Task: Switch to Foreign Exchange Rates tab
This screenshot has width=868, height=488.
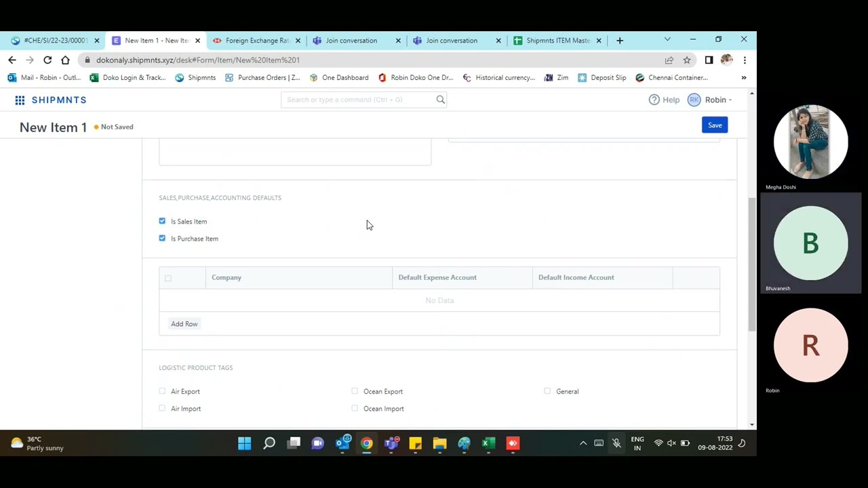Action: pyautogui.click(x=256, y=41)
